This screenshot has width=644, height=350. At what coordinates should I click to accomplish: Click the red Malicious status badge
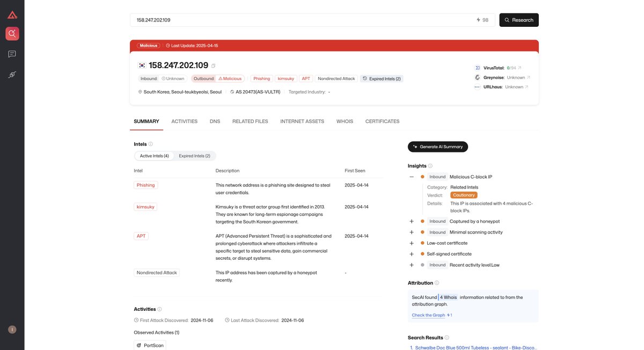coord(149,46)
